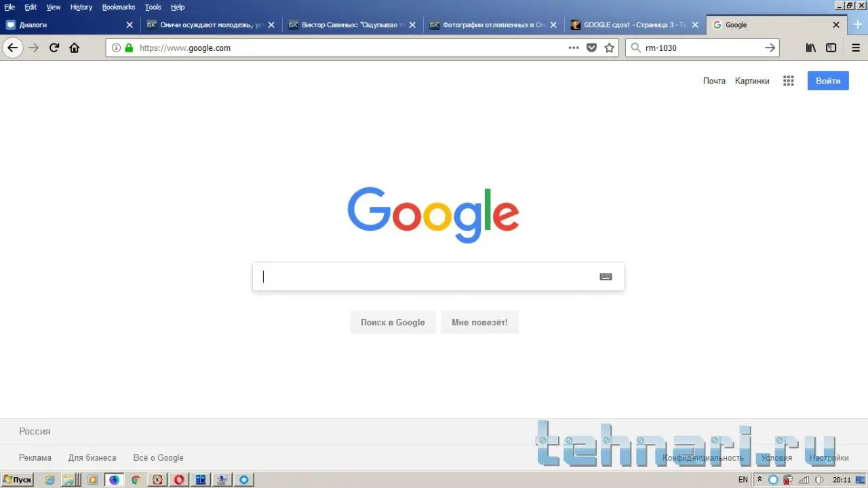Click the forward navigation arrow

(x=34, y=48)
